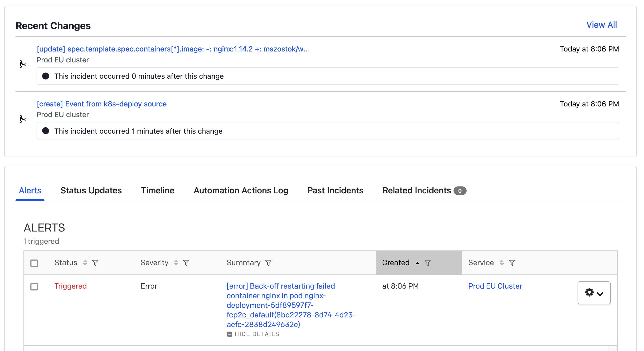644x351 pixels.
Task: Click the git merge icon for second change
Action: [23, 119]
